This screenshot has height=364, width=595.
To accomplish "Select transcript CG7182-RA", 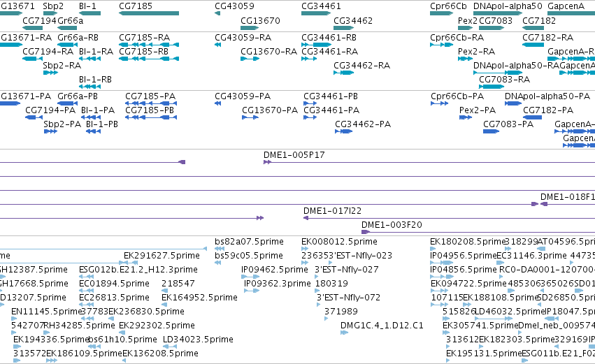I will [547, 38].
